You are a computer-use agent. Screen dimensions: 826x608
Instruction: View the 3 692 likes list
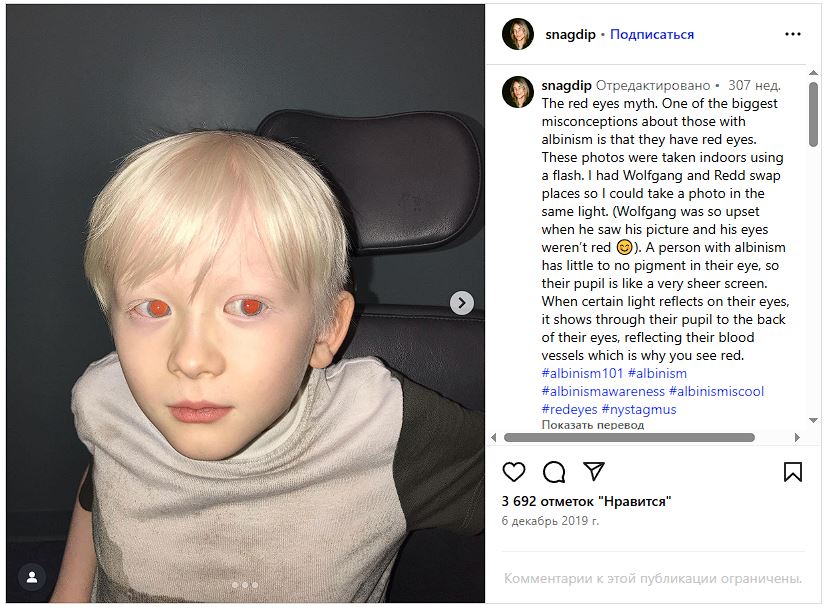(x=585, y=501)
